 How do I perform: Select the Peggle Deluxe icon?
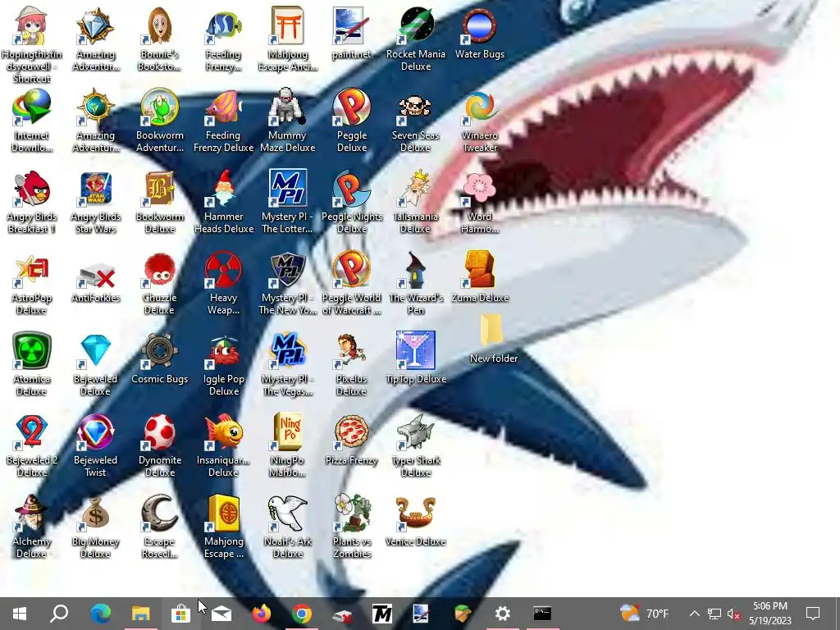click(351, 107)
